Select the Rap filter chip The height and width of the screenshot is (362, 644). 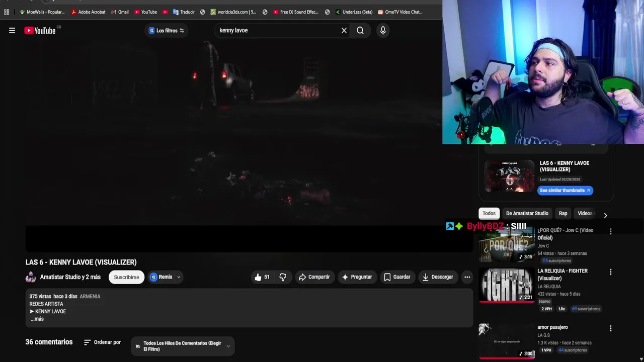563,214
